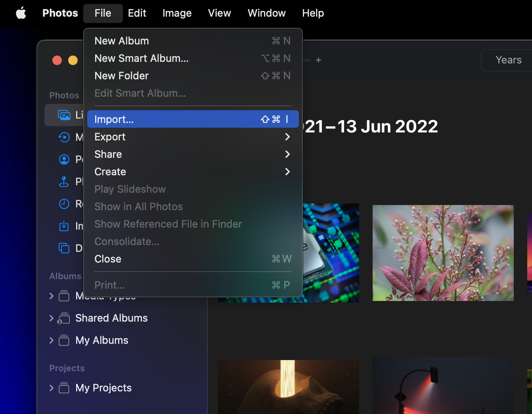The height and width of the screenshot is (414, 532).
Task: Expand the My Albums group
Action: [x=51, y=340]
